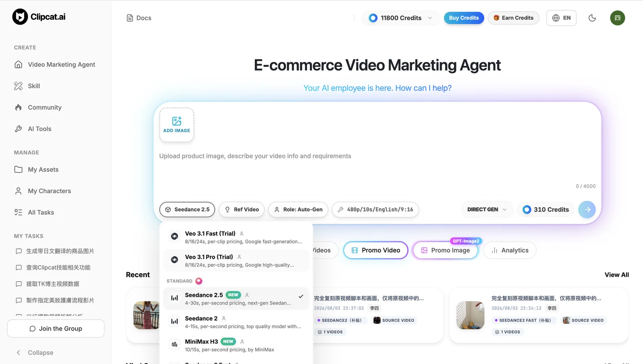This screenshot has height=364, width=643.
Task: Click the AI Tools wrench icon
Action: point(18,129)
